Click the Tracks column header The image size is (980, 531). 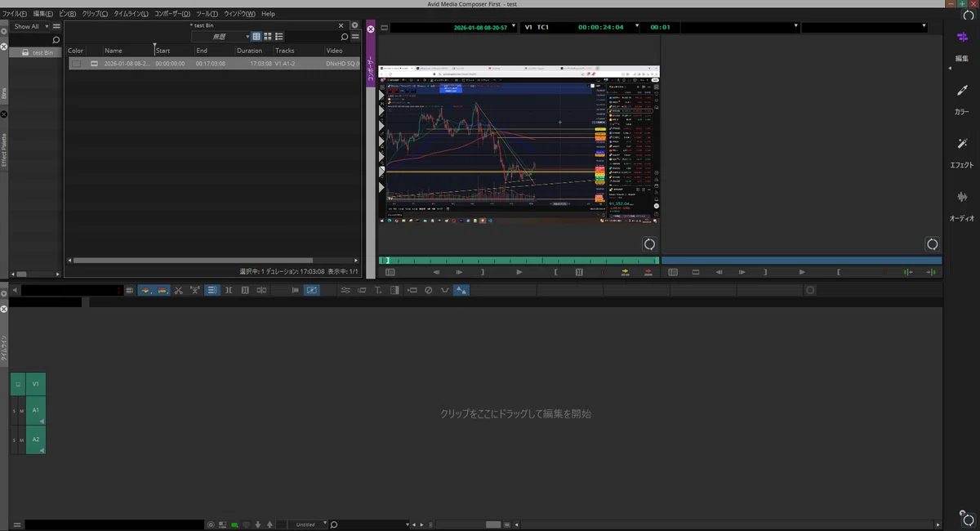(x=285, y=51)
